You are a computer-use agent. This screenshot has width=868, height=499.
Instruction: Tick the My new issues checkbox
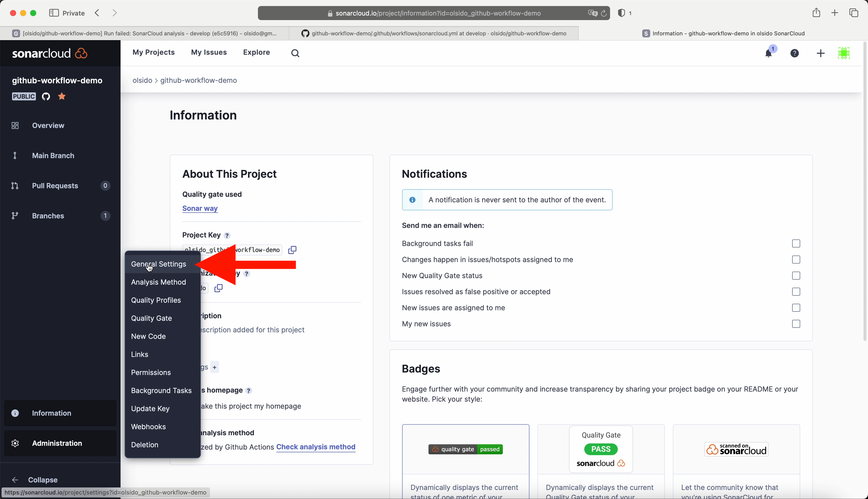click(x=796, y=324)
